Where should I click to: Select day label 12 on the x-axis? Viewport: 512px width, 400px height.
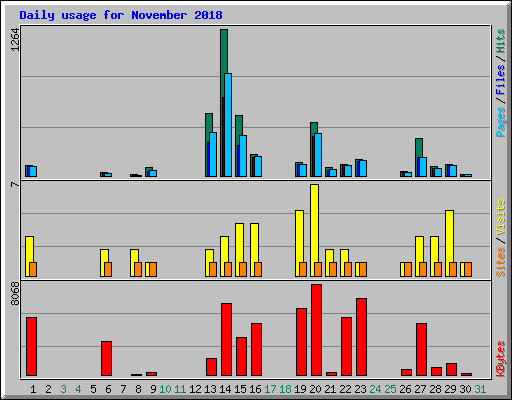tap(195, 389)
